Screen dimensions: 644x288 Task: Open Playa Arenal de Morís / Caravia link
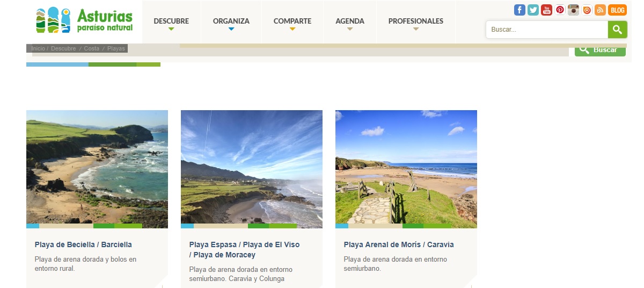(399, 244)
